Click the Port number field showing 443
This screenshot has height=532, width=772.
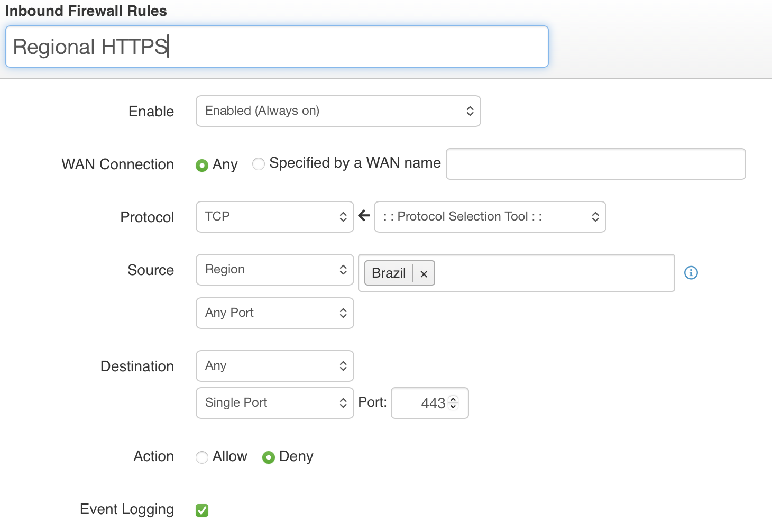point(422,403)
